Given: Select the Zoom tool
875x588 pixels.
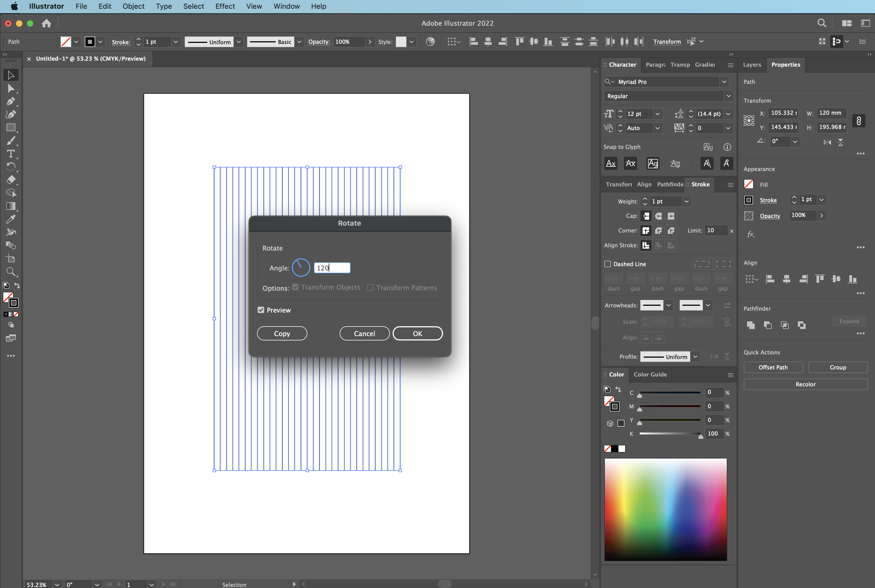Looking at the screenshot, I should tap(11, 272).
